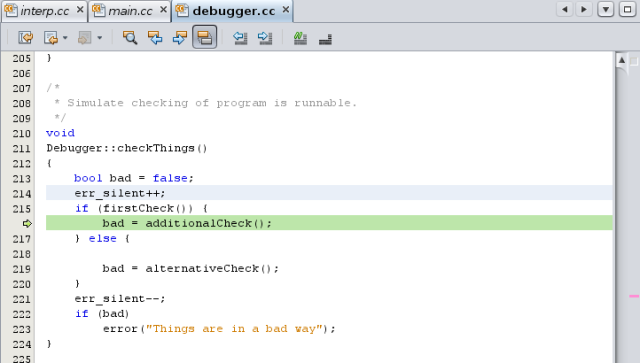Click line number 221 in the gutter

tap(22, 299)
